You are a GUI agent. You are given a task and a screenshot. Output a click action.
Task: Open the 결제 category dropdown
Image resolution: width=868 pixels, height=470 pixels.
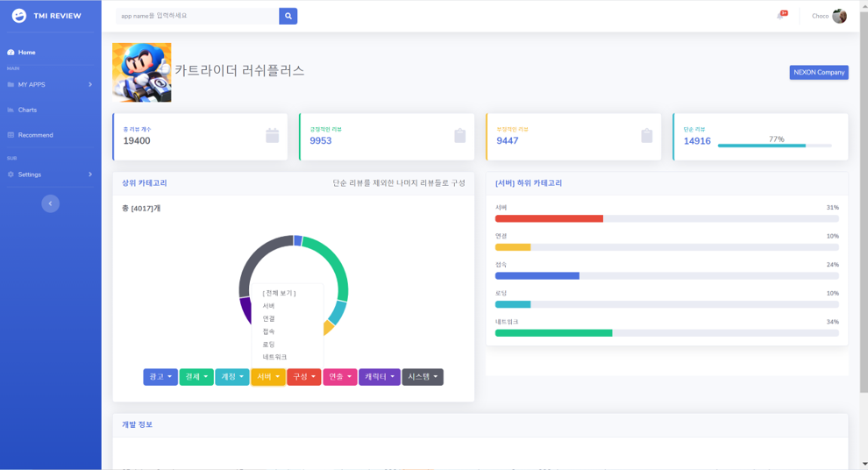(196, 377)
